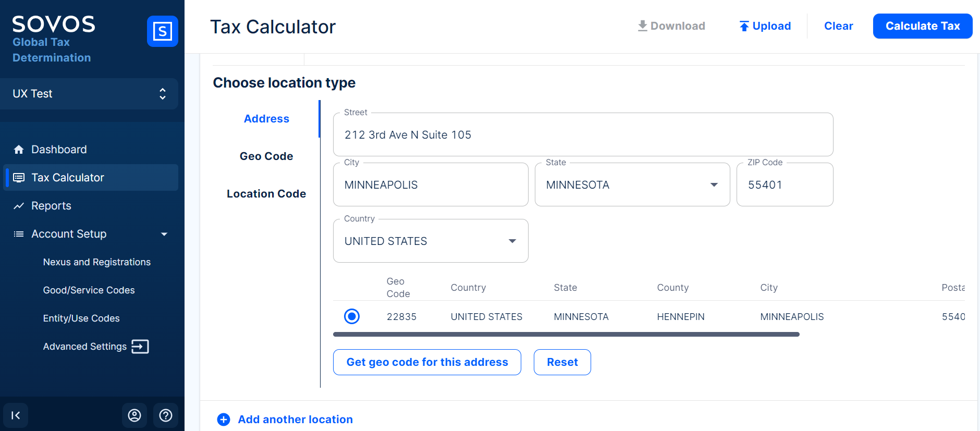Open the user profile icon
Screen dimensions: 980x431
click(134, 415)
